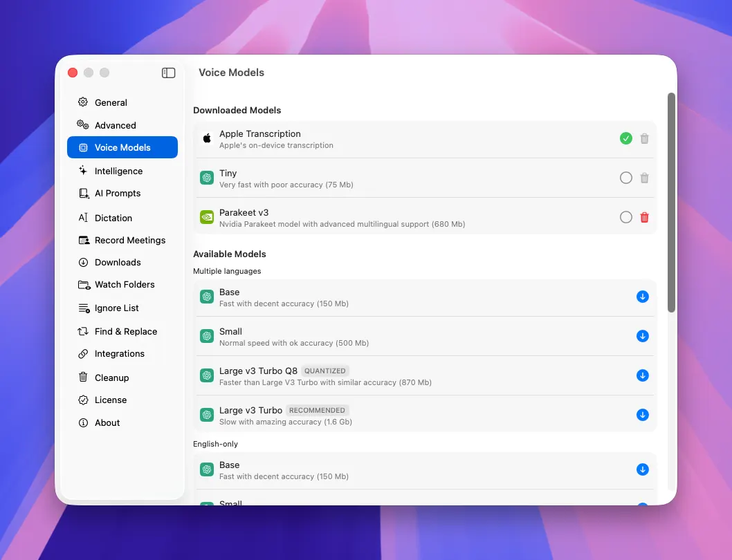Open AI Prompts settings
732x560 pixels.
pyautogui.click(x=122, y=193)
